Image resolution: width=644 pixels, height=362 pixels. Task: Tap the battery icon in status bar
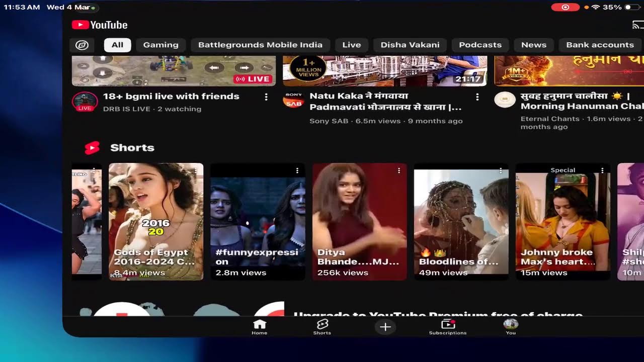point(631,8)
